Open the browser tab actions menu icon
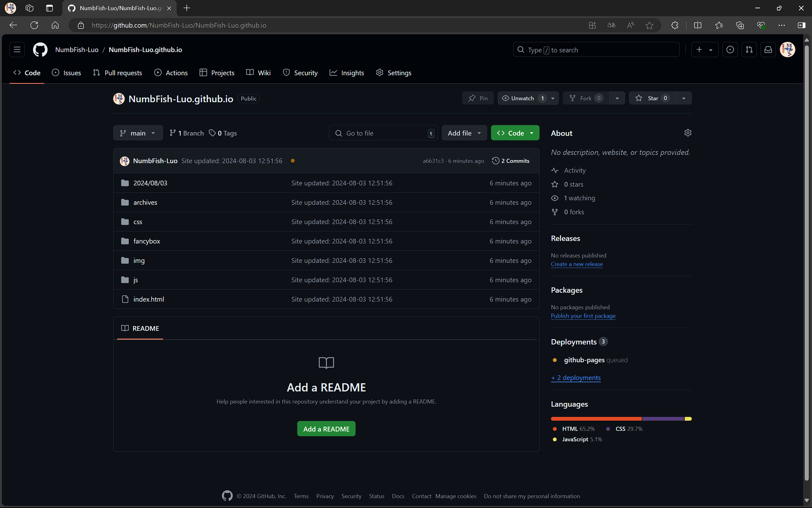The width and height of the screenshot is (812, 508). (x=49, y=8)
